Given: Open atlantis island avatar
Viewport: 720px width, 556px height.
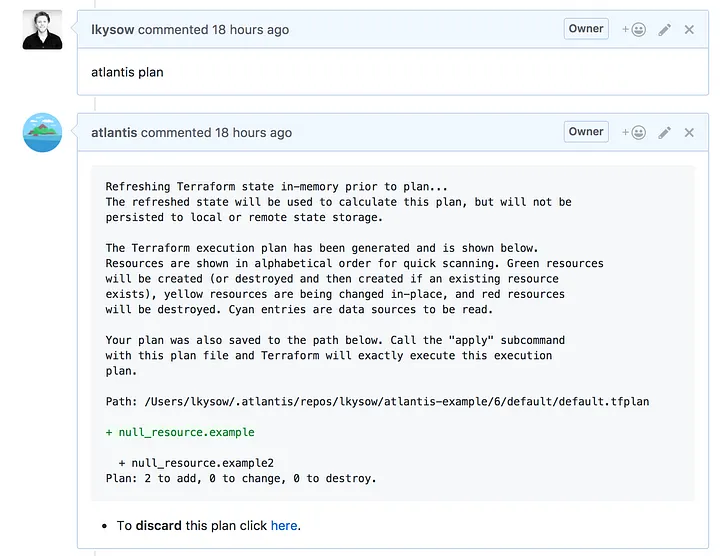Looking at the screenshot, I should click(x=42, y=133).
